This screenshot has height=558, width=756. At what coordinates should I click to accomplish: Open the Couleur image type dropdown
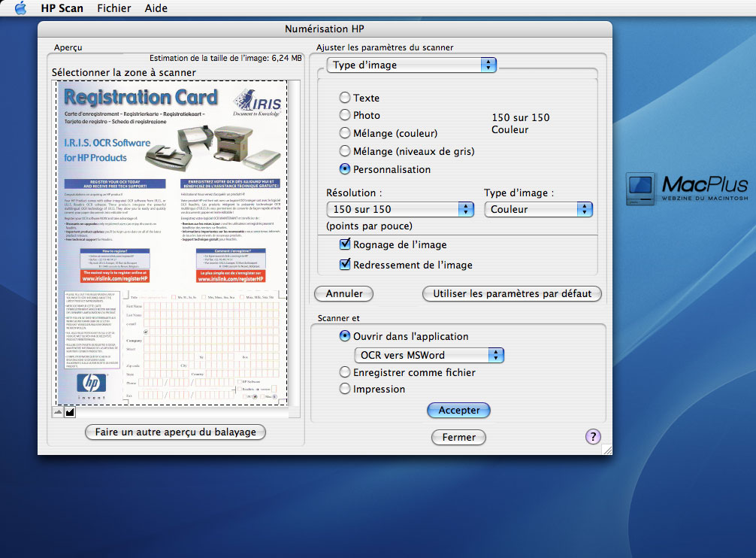click(x=538, y=209)
